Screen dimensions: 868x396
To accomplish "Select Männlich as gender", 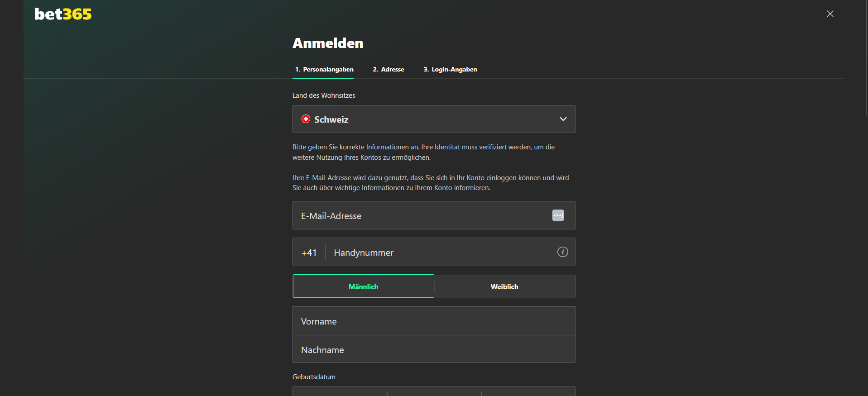I will (363, 286).
